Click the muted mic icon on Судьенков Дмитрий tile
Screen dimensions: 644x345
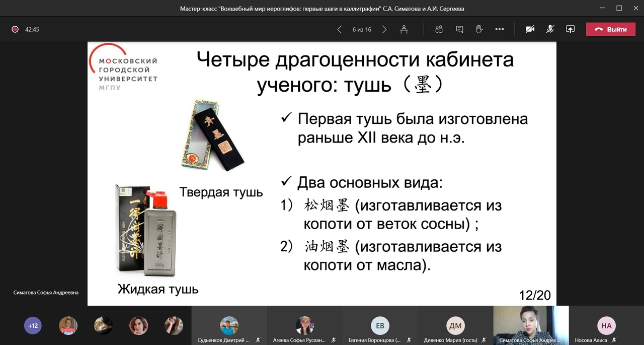click(x=258, y=340)
